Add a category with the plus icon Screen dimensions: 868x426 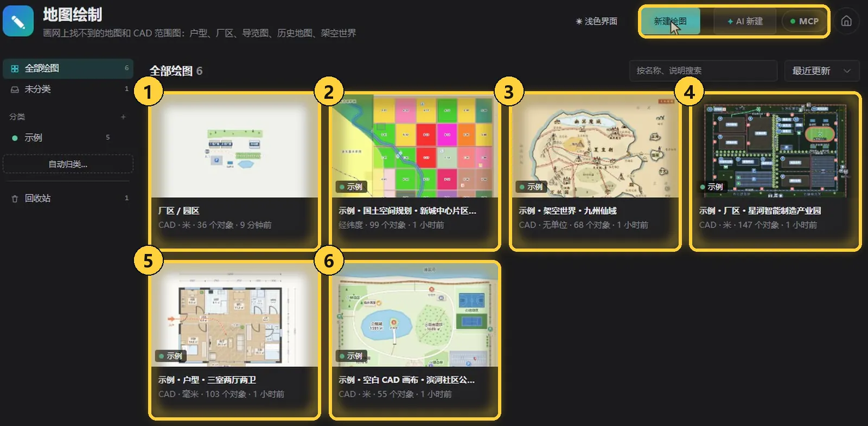tap(123, 117)
